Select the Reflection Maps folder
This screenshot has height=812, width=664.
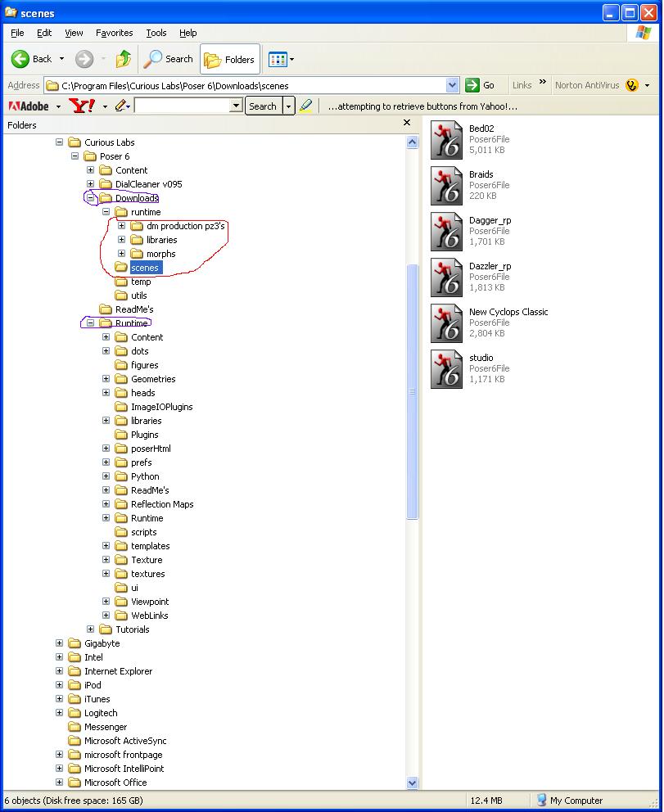pyautogui.click(x=162, y=504)
